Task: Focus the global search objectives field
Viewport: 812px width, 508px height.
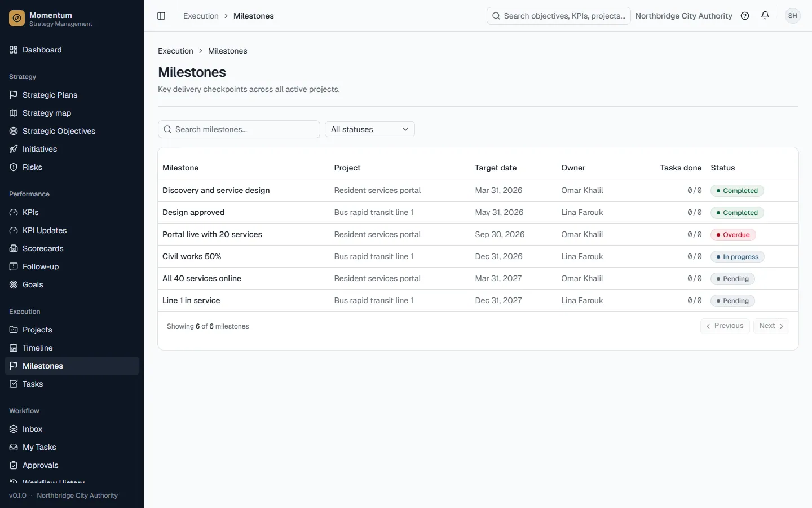Action: tap(559, 16)
